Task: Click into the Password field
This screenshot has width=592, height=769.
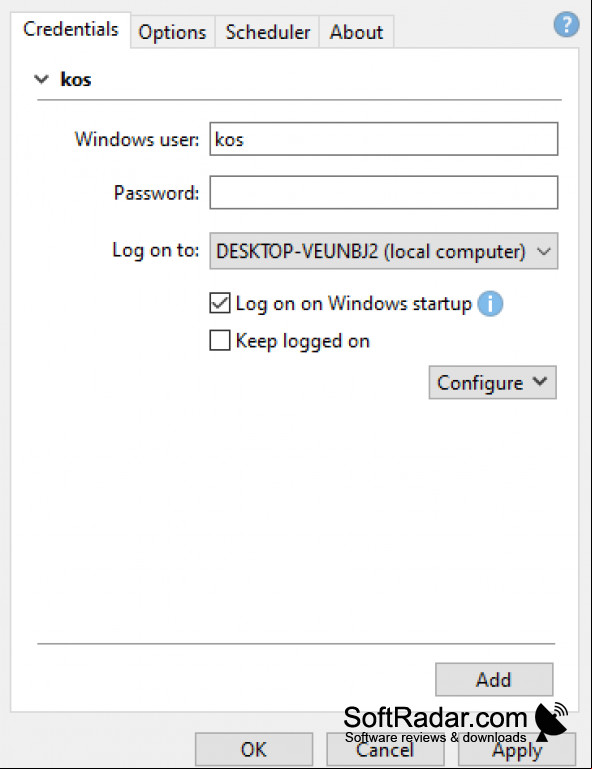Action: (384, 192)
